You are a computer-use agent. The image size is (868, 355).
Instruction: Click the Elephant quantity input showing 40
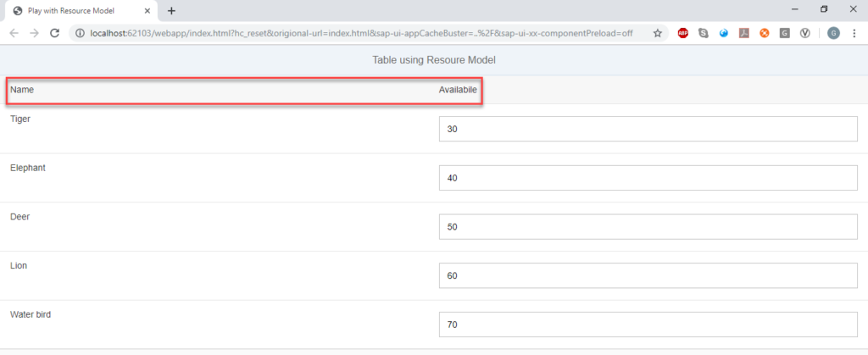[648, 178]
